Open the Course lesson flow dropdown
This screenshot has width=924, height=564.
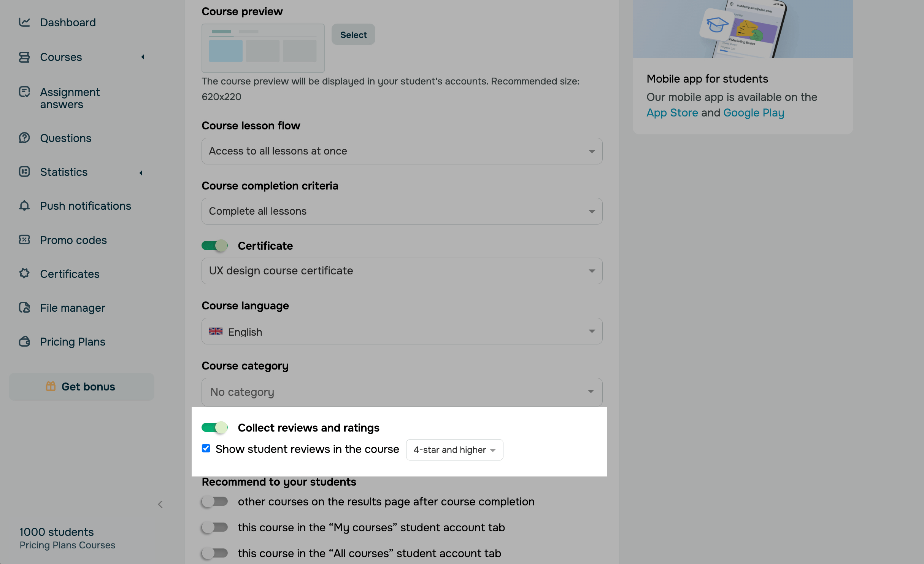[x=402, y=151]
